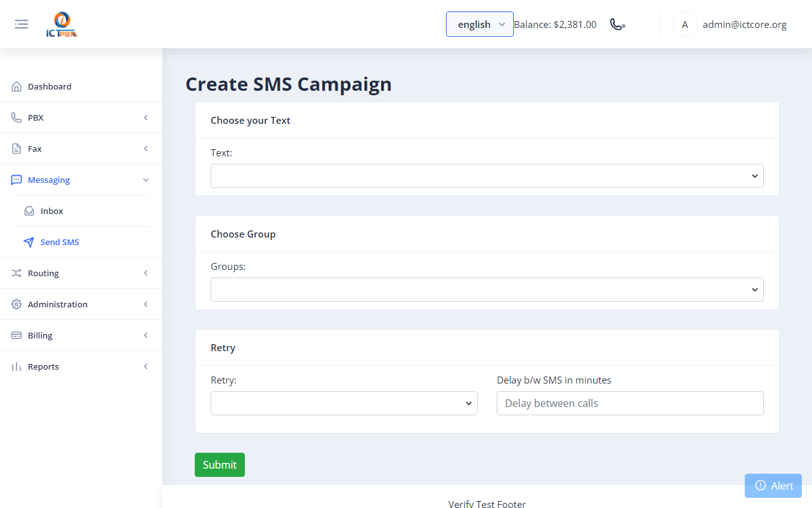The image size is (812, 508).
Task: Expand the Routing menu chevron
Action: (146, 273)
